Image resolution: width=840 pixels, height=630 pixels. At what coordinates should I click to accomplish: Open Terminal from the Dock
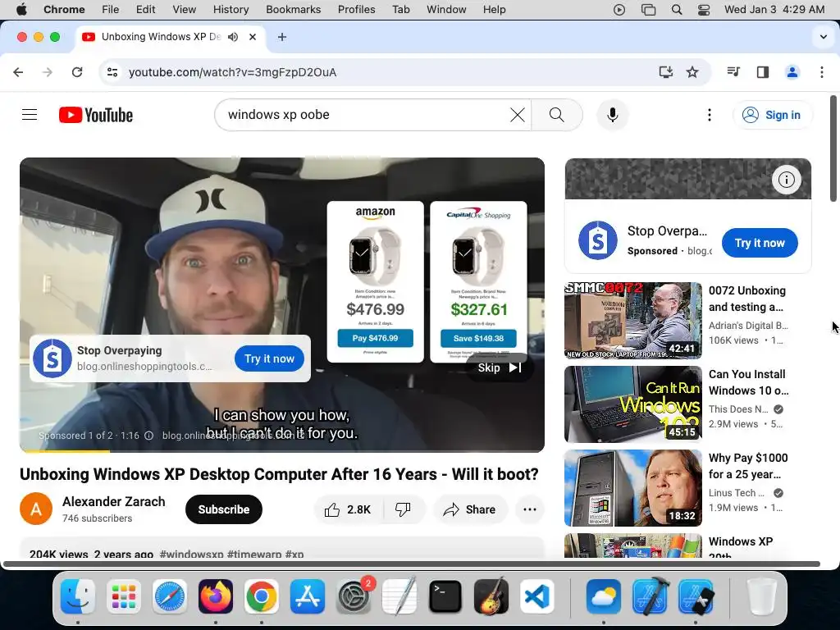click(x=445, y=596)
